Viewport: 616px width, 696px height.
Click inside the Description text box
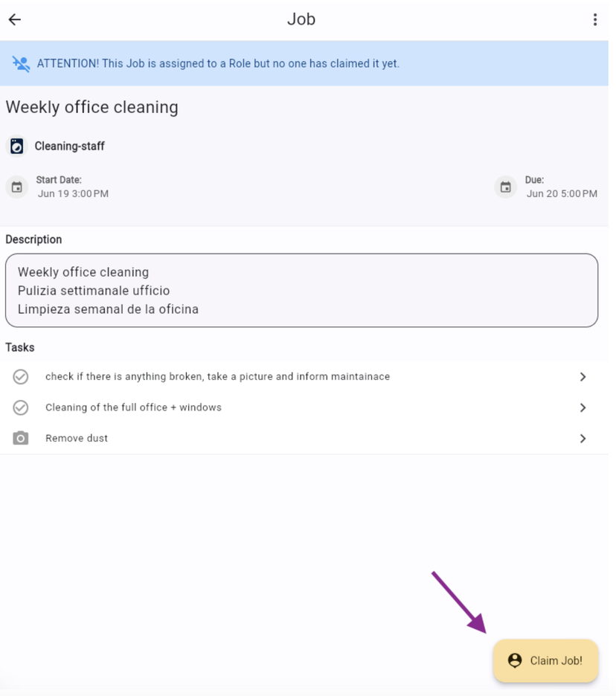pyautogui.click(x=301, y=291)
